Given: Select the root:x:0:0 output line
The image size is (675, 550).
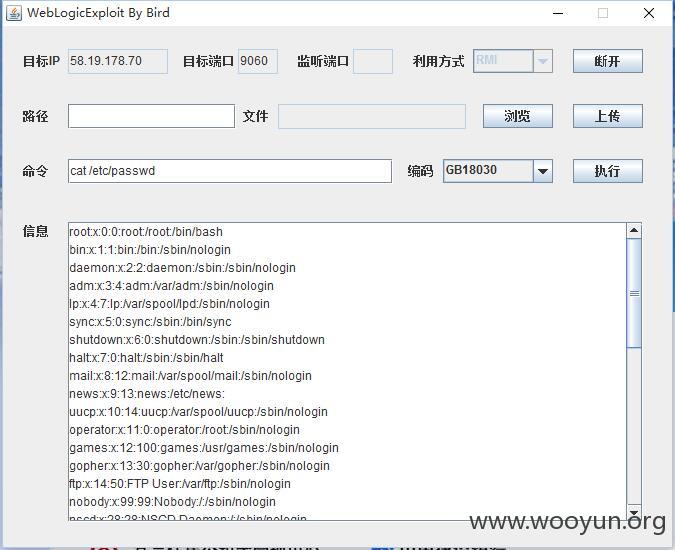Looking at the screenshot, I should 146,232.
